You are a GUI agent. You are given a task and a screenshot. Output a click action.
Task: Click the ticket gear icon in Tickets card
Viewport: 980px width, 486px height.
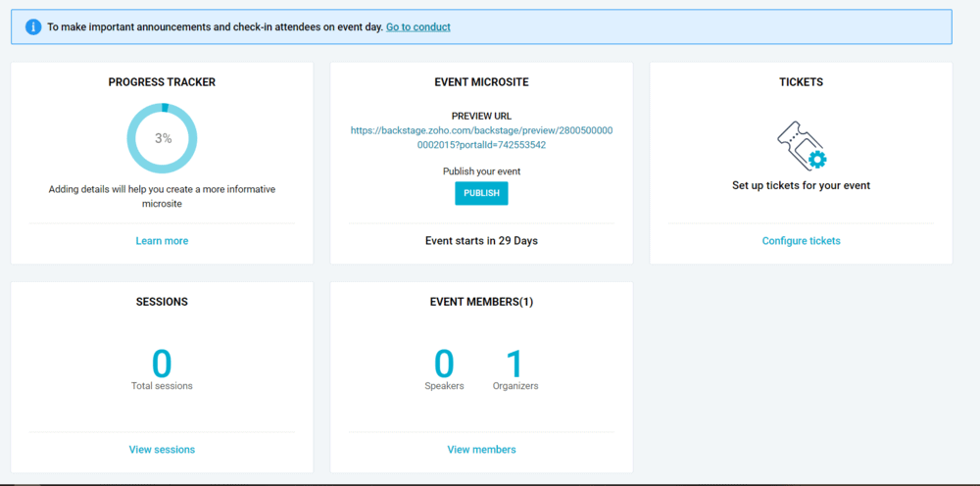coord(802,145)
